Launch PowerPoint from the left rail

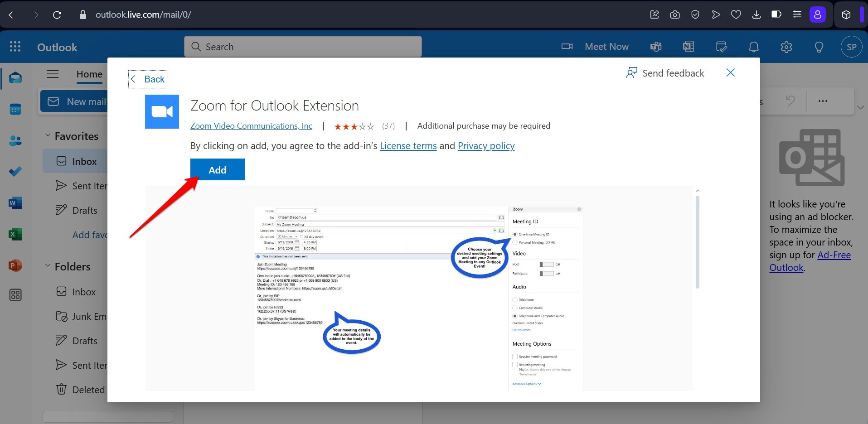15,265
